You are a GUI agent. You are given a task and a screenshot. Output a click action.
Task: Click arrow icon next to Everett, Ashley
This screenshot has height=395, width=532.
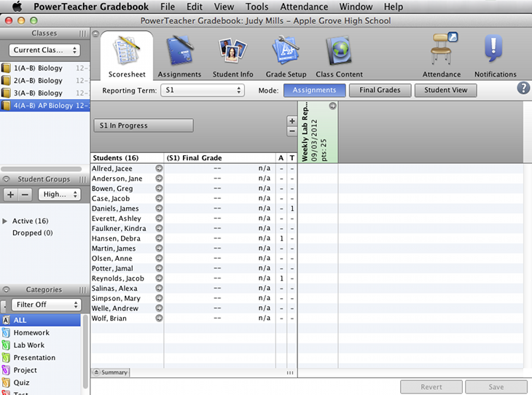coord(159,218)
